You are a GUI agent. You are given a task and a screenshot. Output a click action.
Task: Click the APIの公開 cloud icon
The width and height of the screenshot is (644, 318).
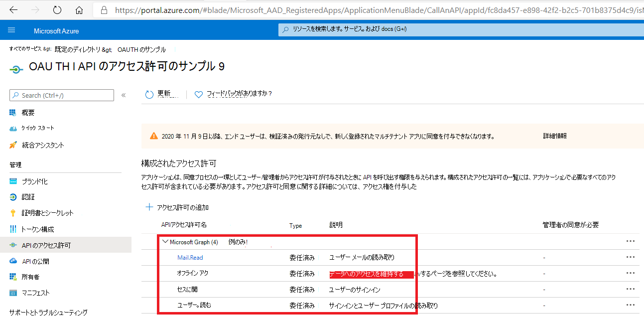pos(13,261)
